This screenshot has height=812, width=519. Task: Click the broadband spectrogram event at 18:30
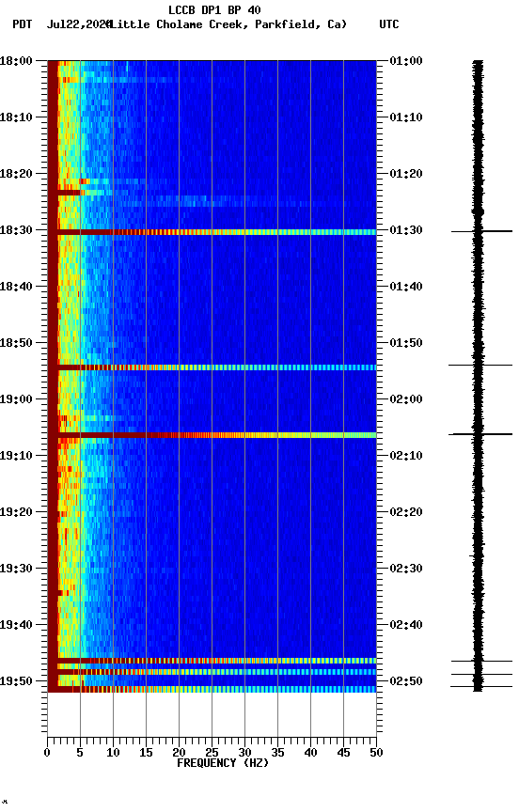click(x=212, y=232)
